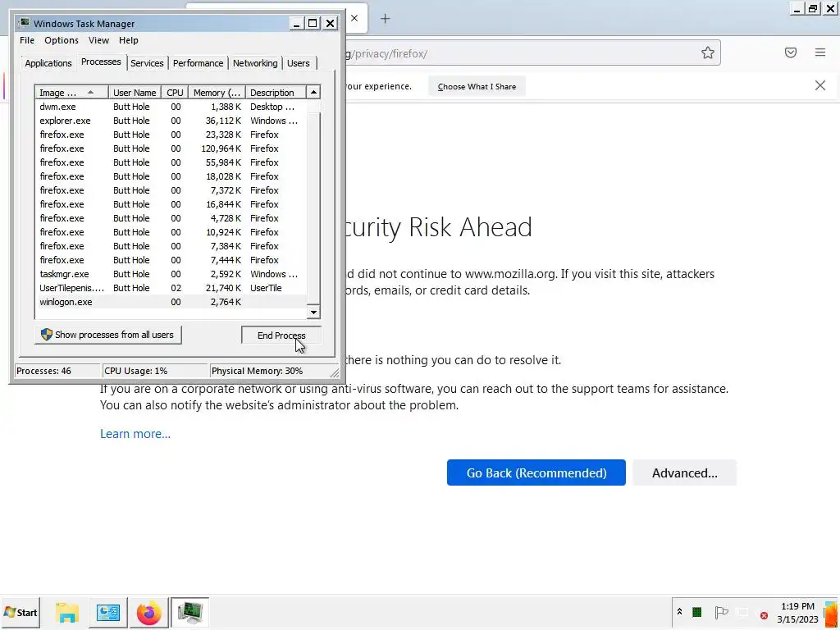Dismiss the data sharing notification bar

[x=820, y=85]
